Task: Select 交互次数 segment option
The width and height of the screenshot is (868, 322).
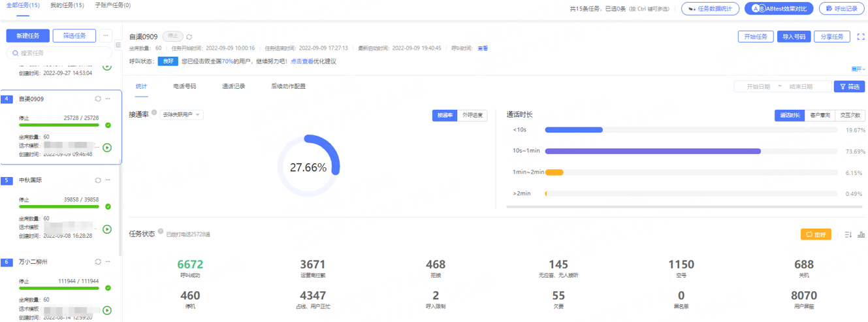Action: click(x=850, y=115)
